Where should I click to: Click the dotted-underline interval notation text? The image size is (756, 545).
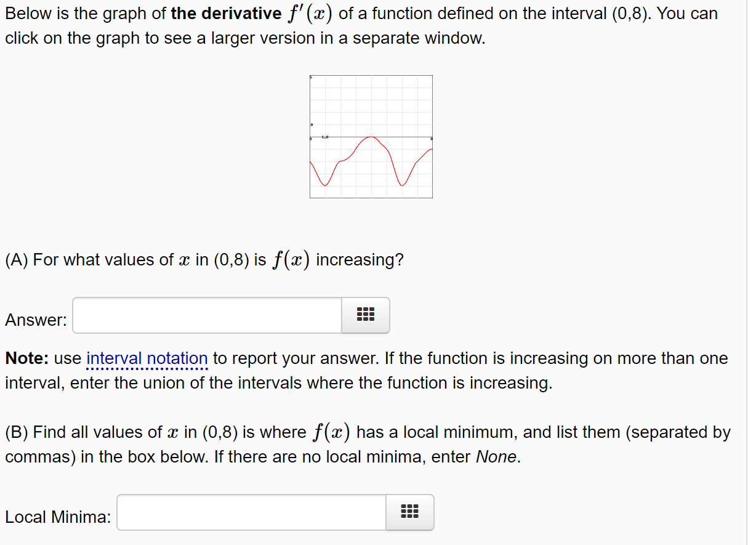coord(147,358)
